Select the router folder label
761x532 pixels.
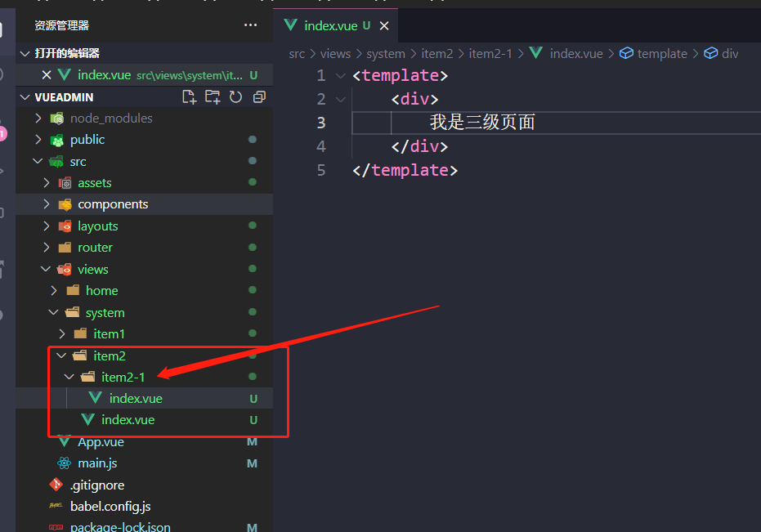95,248
